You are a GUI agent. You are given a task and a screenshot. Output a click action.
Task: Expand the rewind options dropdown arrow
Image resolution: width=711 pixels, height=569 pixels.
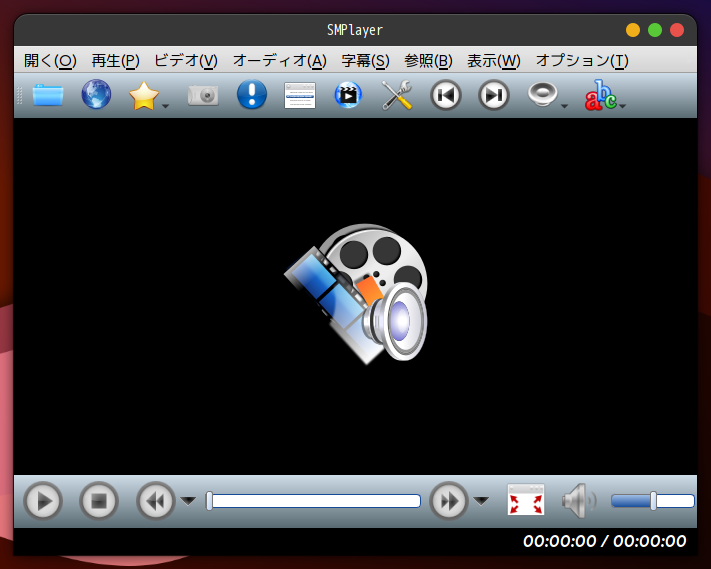point(188,501)
